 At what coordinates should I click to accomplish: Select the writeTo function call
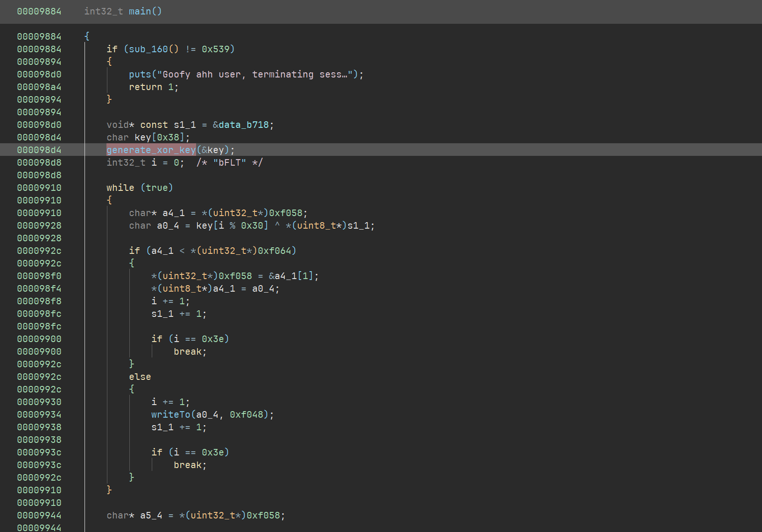[170, 414]
